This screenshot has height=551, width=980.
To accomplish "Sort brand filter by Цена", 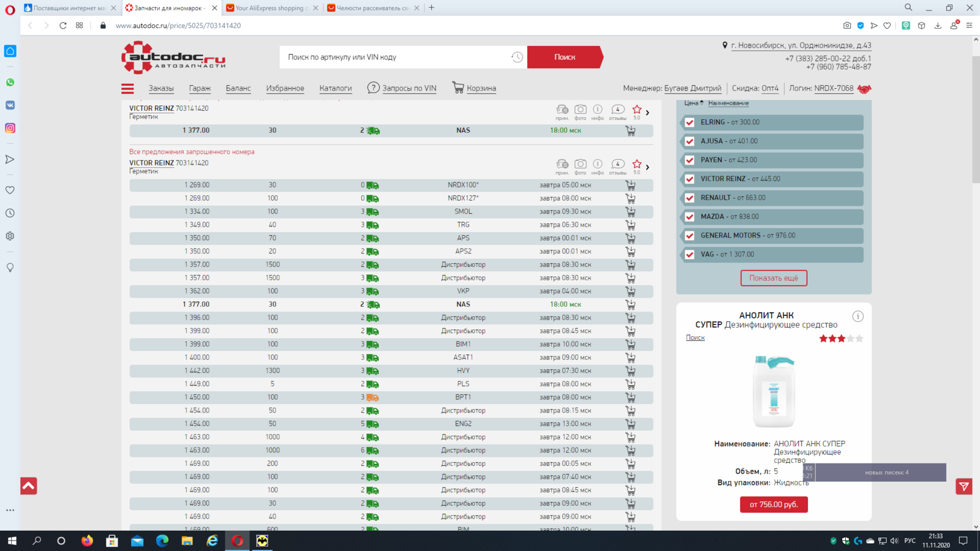I will pyautogui.click(x=693, y=103).
